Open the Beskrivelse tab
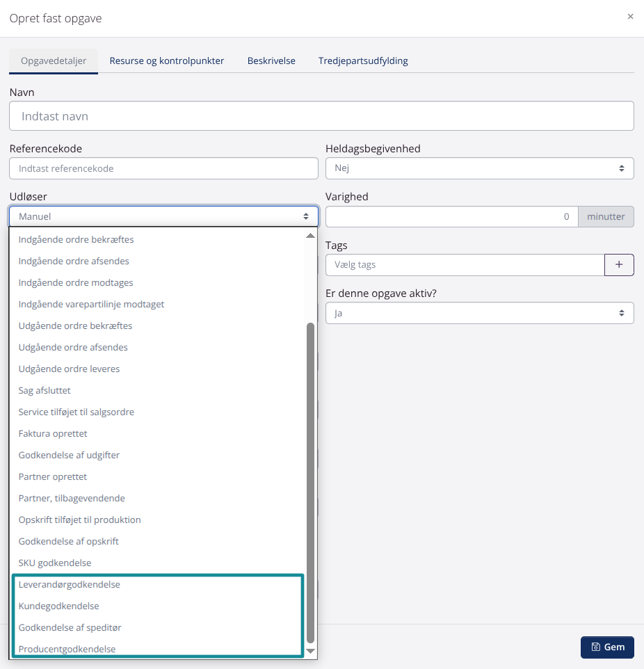Image resolution: width=644 pixels, height=669 pixels. 271,61
